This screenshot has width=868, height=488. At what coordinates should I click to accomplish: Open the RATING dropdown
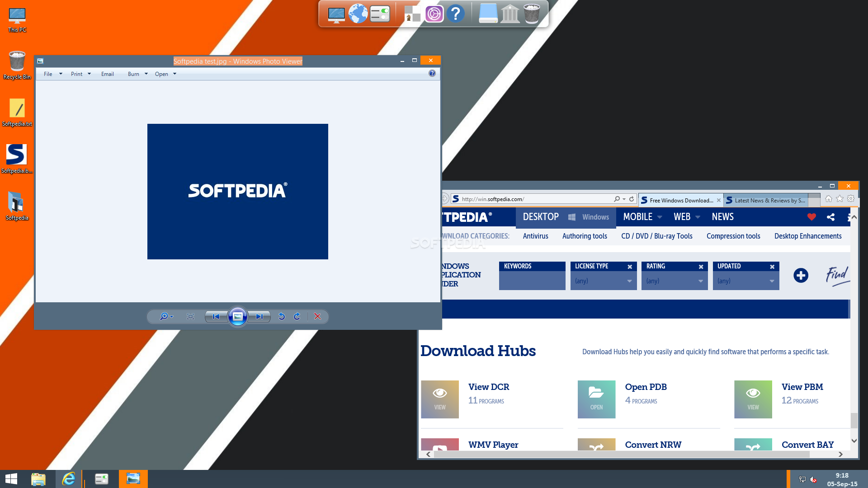675,281
